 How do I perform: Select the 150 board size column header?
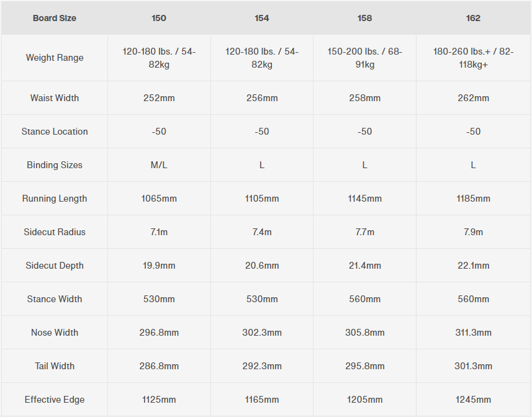pos(159,18)
